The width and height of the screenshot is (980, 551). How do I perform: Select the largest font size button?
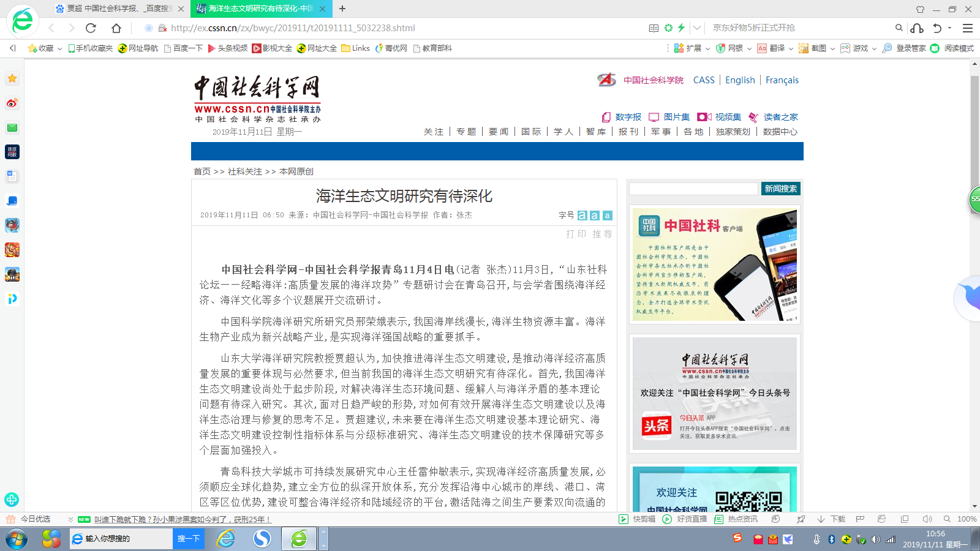pyautogui.click(x=582, y=216)
